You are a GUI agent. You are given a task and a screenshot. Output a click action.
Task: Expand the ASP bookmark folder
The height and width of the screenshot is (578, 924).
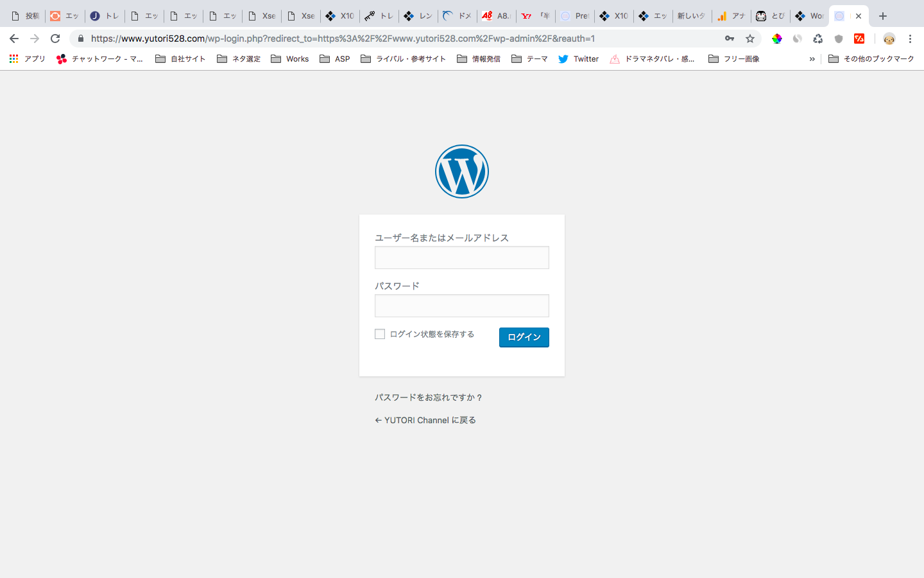[x=335, y=59]
